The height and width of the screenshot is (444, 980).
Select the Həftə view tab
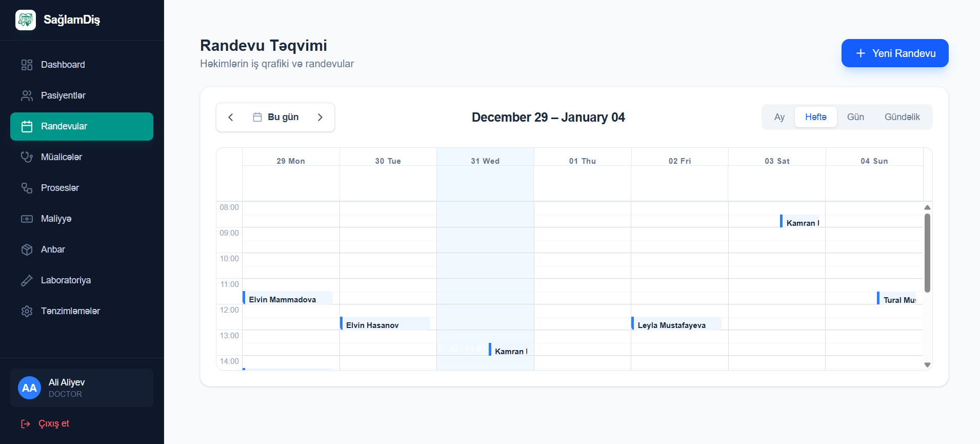pos(815,117)
